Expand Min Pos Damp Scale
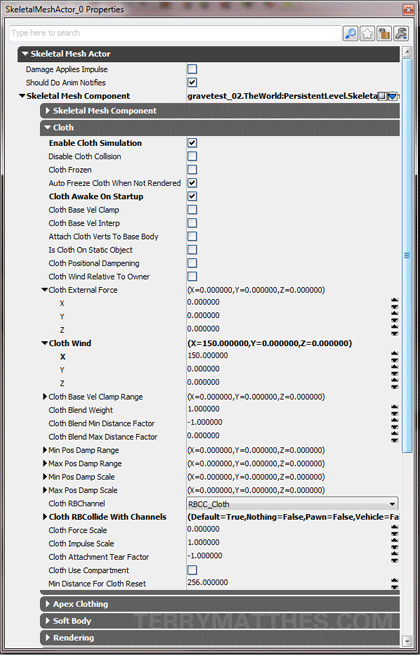 pos(45,477)
